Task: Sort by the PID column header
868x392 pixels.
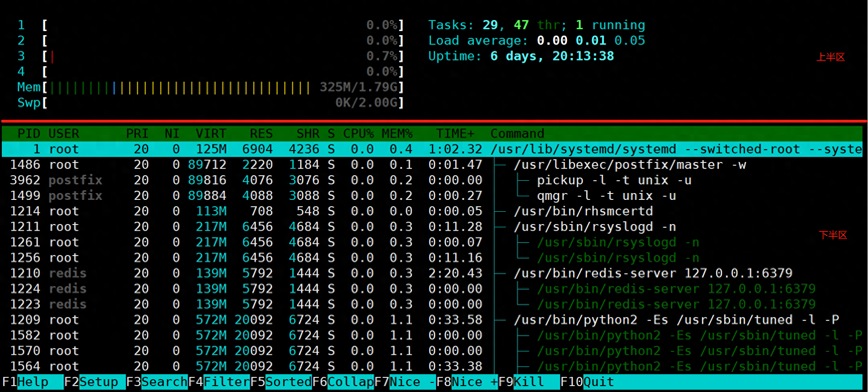Action: [x=29, y=134]
